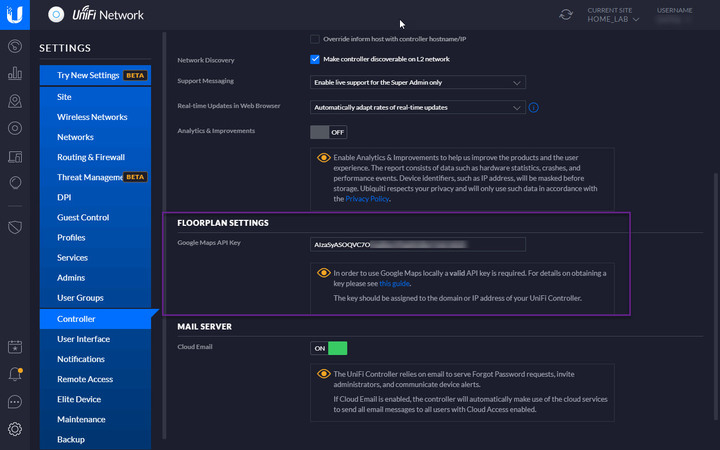Go to User Interface settings

pos(96,339)
